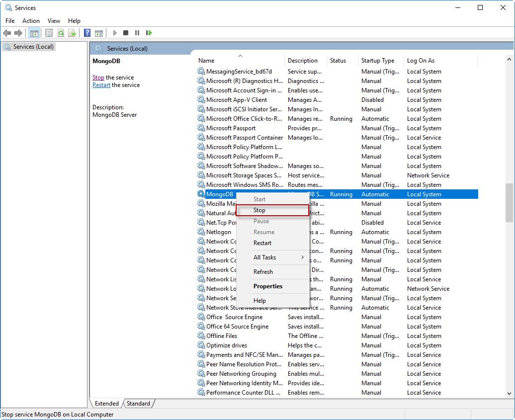Screen dimensions: 515x420
Task: Select the Payments and NFC/SE Man... row
Action: coord(338,355)
